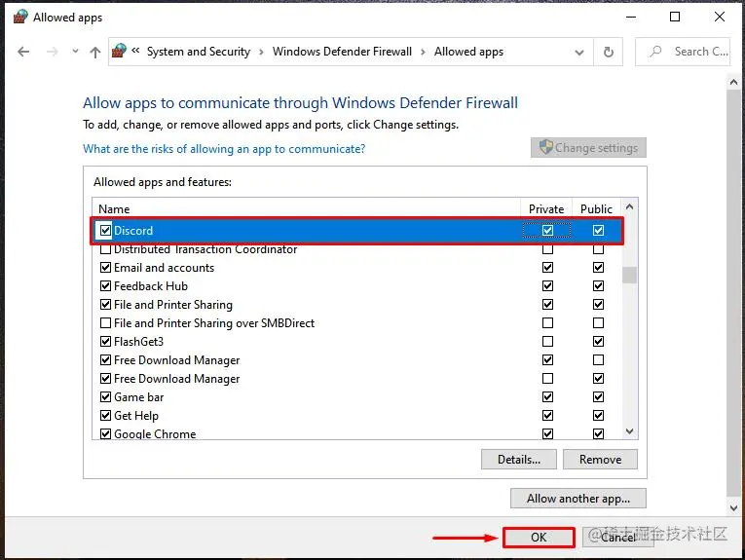Viewport: 745px width, 560px height.
Task: Check FlashGet3 Private checkbox
Action: pos(547,342)
